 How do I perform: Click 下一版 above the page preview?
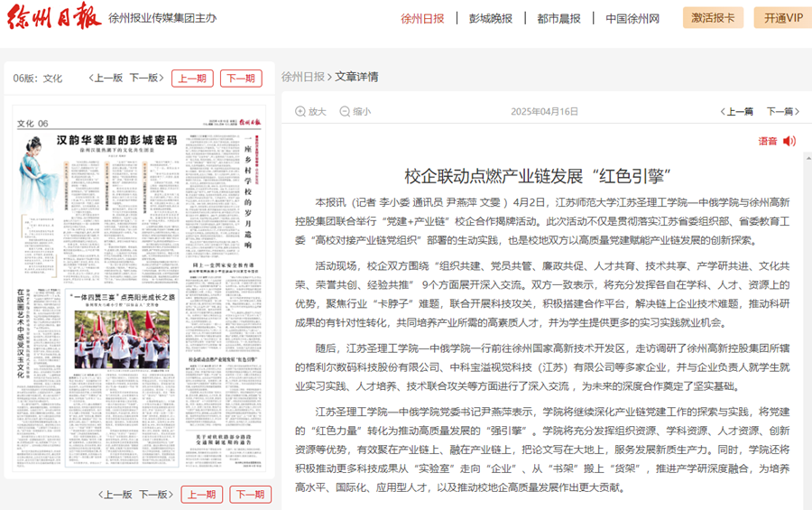tap(144, 79)
